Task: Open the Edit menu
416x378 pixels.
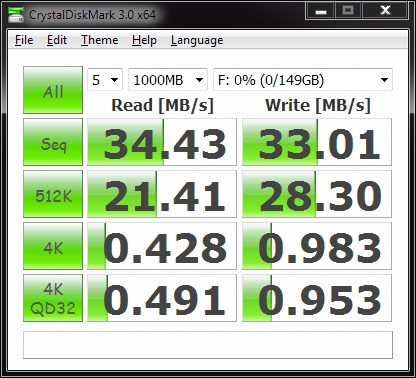Action: 57,40
